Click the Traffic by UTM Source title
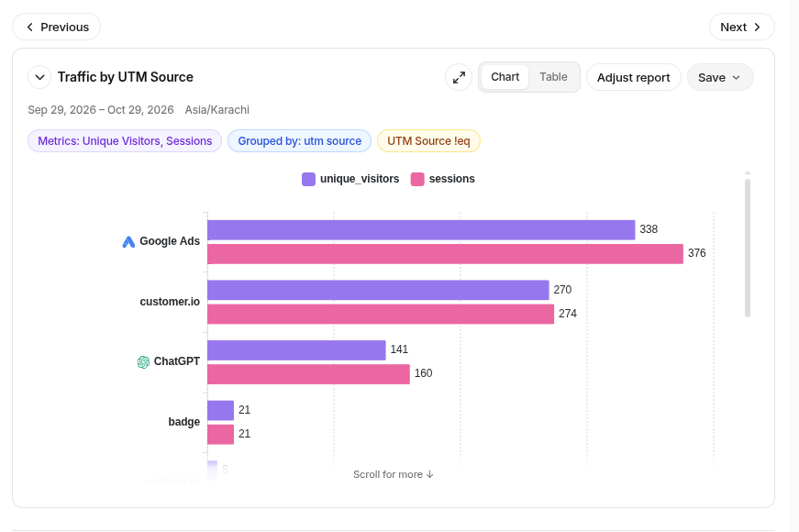The image size is (799, 532). 126,77
